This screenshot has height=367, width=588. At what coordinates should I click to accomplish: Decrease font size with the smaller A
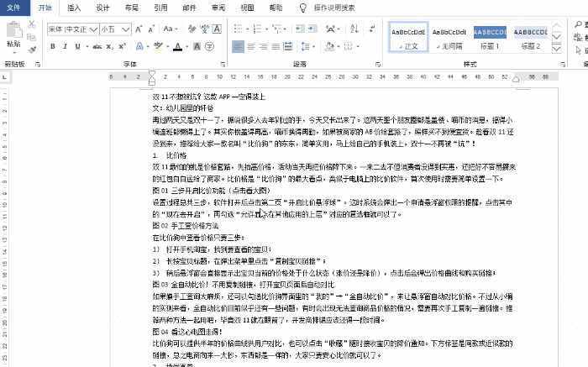pyautogui.click(x=151, y=29)
